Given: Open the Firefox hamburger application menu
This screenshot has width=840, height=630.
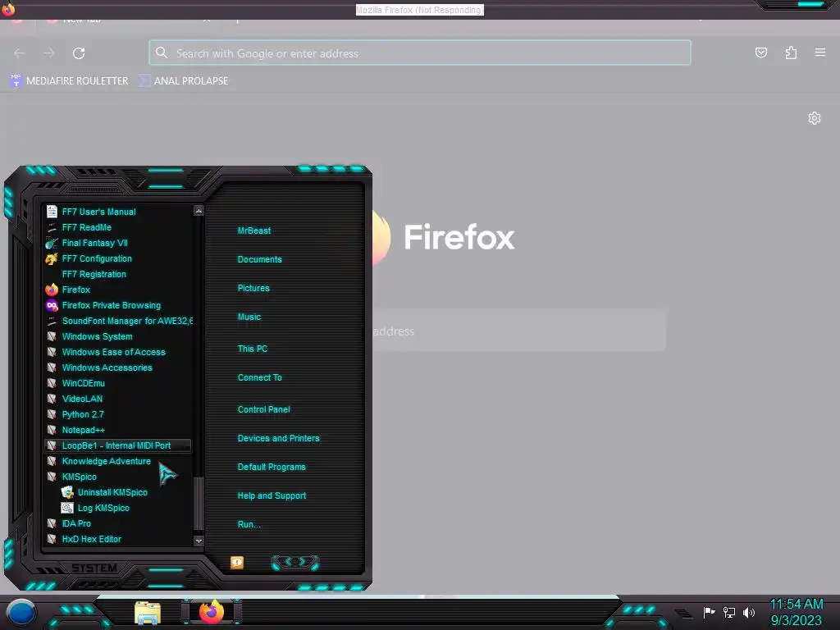Looking at the screenshot, I should tap(820, 52).
